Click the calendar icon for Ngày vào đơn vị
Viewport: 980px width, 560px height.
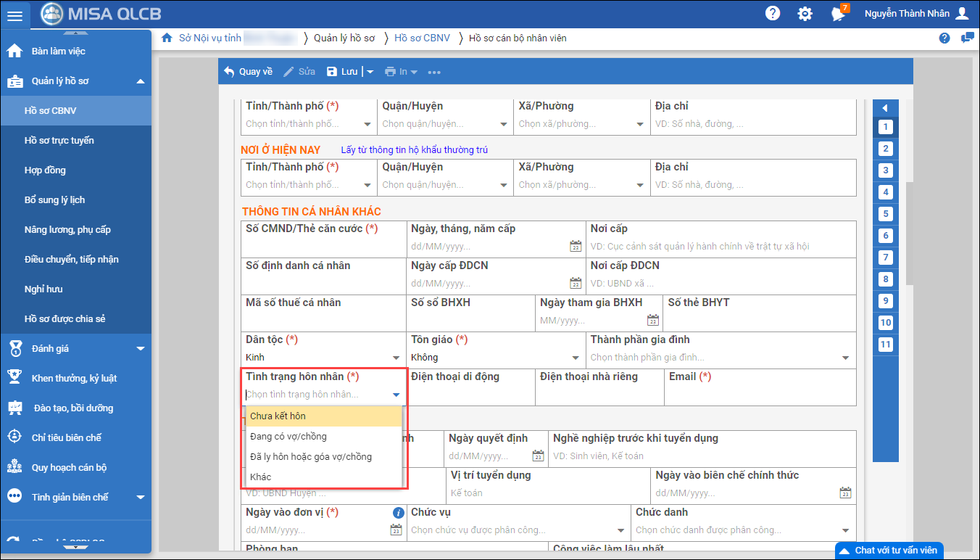click(x=396, y=530)
